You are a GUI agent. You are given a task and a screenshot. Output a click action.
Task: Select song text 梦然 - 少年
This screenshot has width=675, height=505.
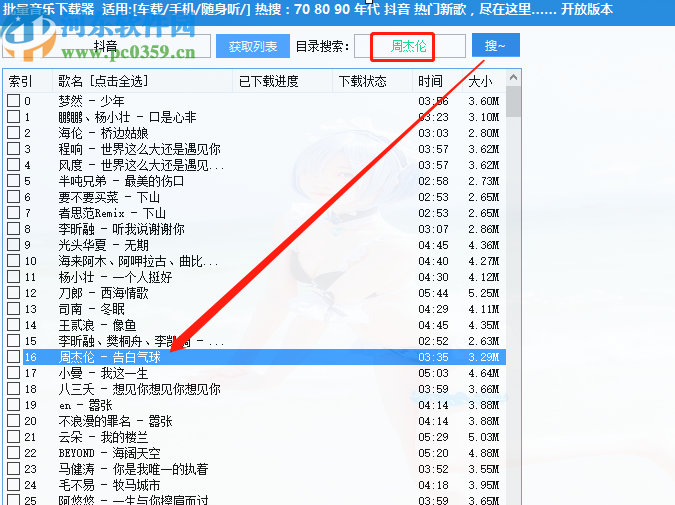pyautogui.click(x=91, y=101)
